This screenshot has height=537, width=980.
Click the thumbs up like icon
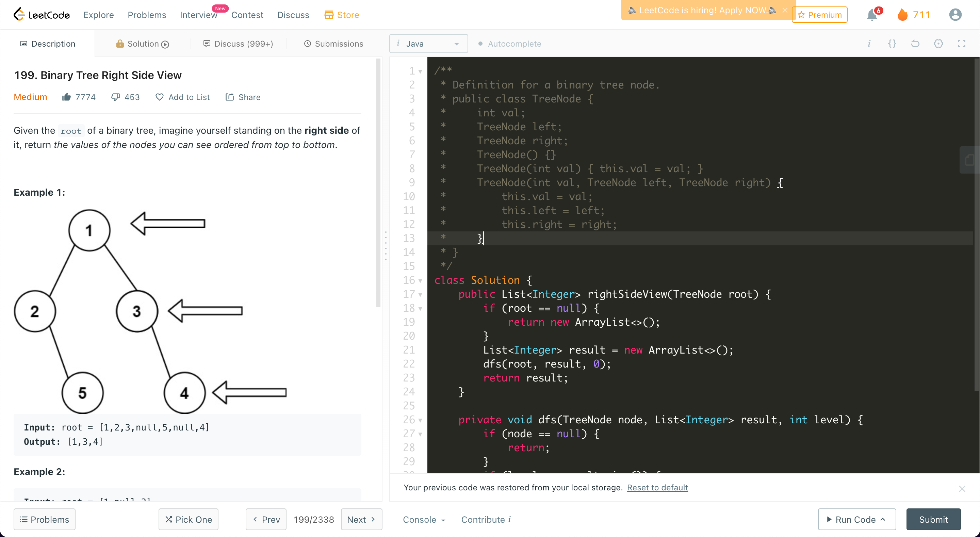[x=67, y=97]
